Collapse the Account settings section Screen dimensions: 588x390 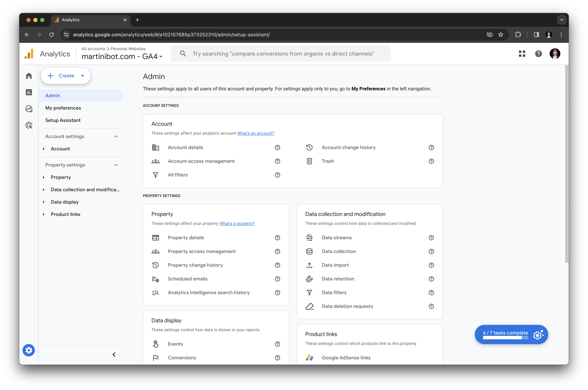pyautogui.click(x=116, y=136)
